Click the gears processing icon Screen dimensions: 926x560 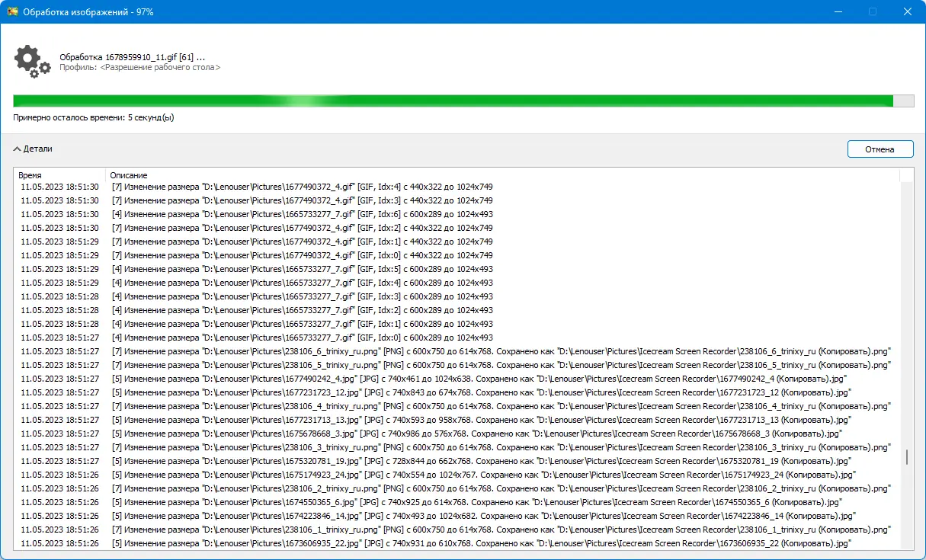[32, 62]
